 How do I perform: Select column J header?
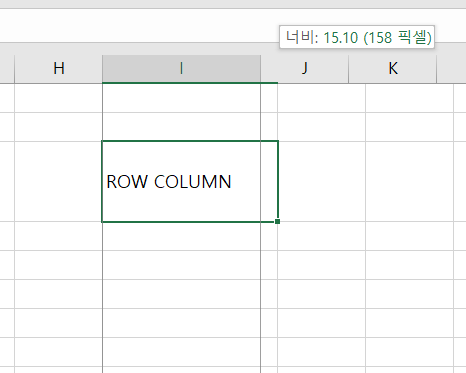pos(304,69)
